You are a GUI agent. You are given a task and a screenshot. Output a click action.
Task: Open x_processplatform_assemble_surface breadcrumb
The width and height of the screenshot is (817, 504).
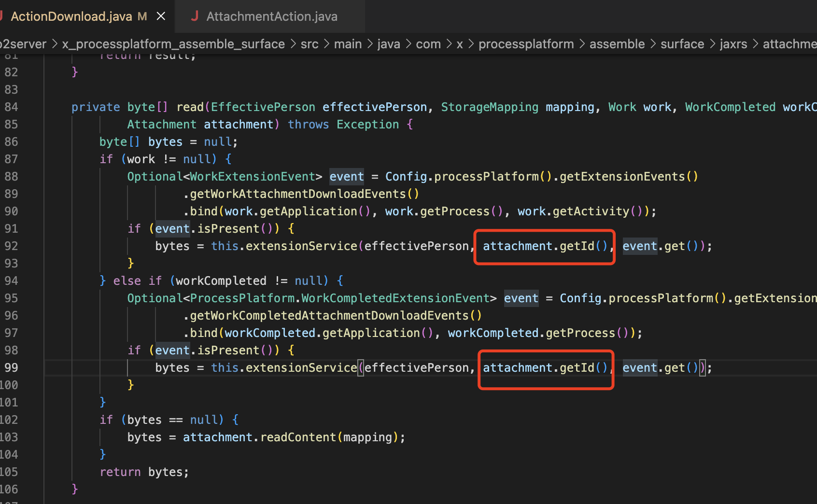tap(173, 44)
